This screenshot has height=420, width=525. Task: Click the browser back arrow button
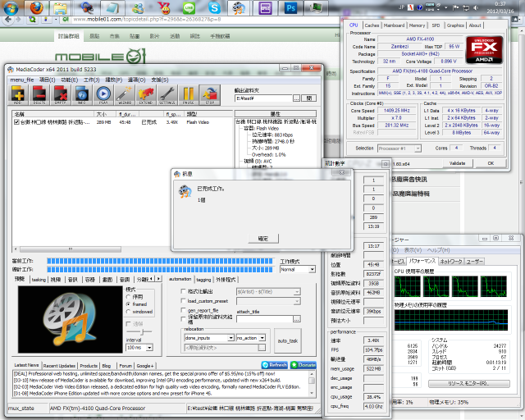[x=8, y=20]
